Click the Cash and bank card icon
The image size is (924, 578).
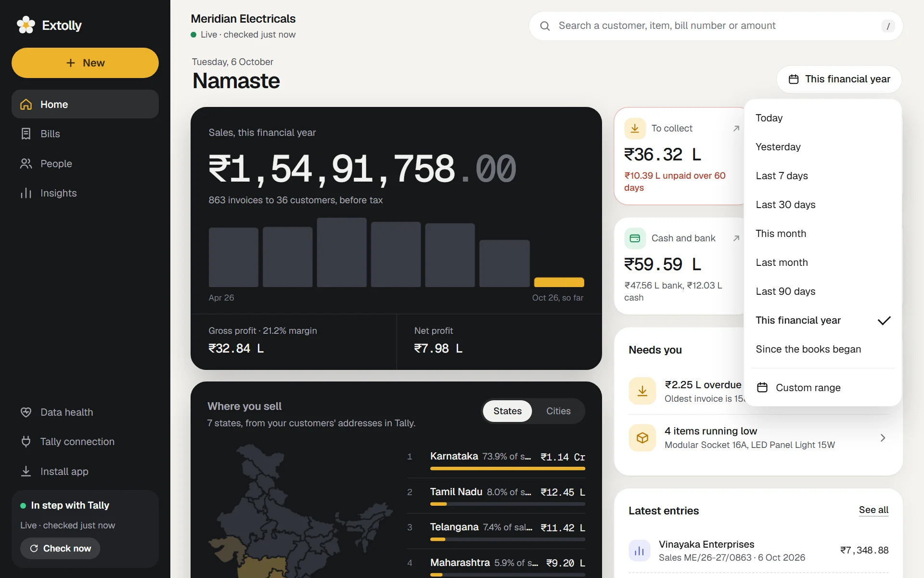click(635, 238)
